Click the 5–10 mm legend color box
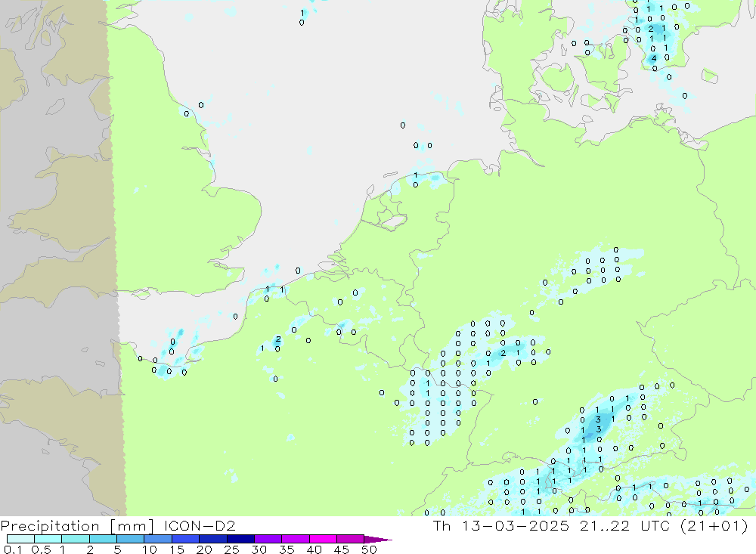The height and width of the screenshot is (554, 756). click(130, 539)
